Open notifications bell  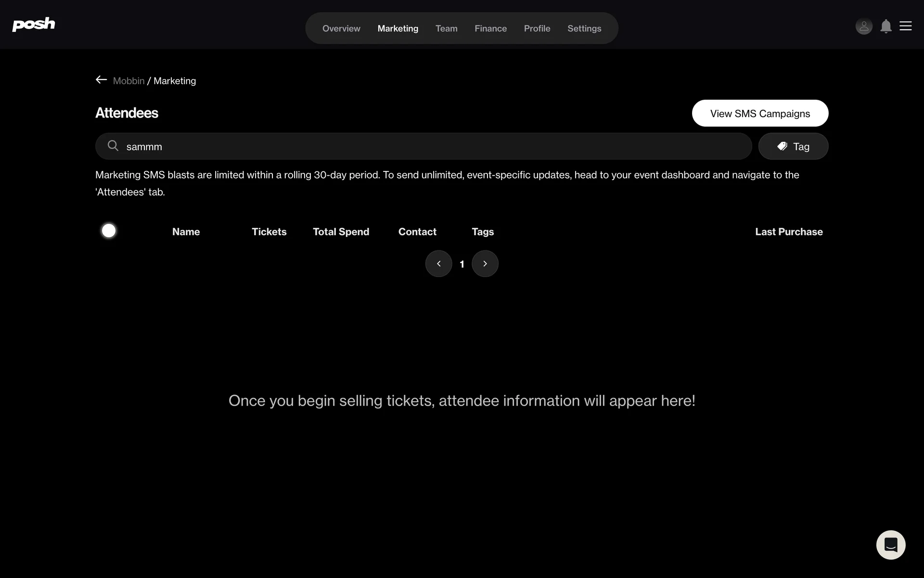pos(886,26)
